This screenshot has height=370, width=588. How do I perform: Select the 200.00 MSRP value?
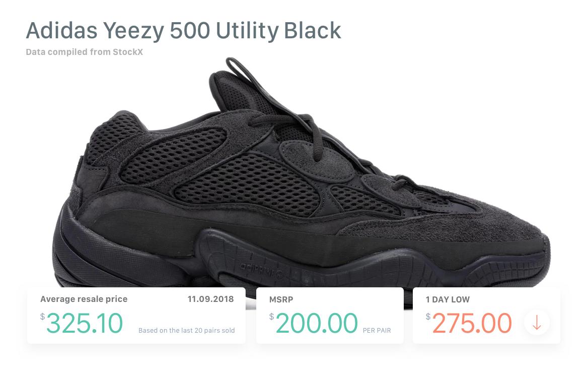[x=317, y=323]
